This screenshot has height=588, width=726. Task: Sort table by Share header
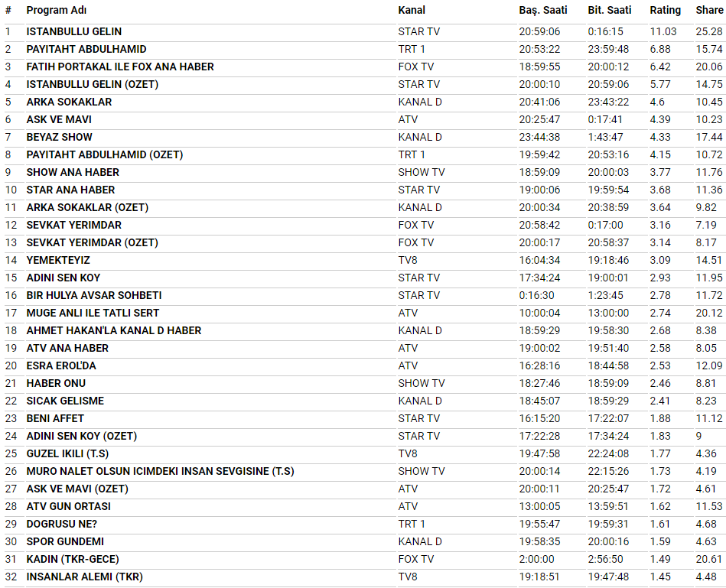tap(709, 10)
